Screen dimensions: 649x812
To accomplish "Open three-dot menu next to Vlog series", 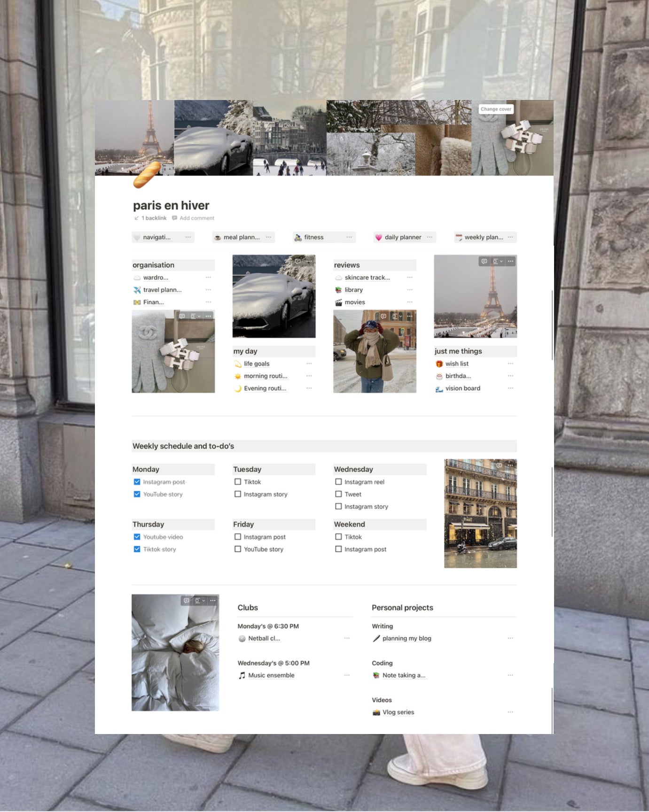I will [510, 712].
